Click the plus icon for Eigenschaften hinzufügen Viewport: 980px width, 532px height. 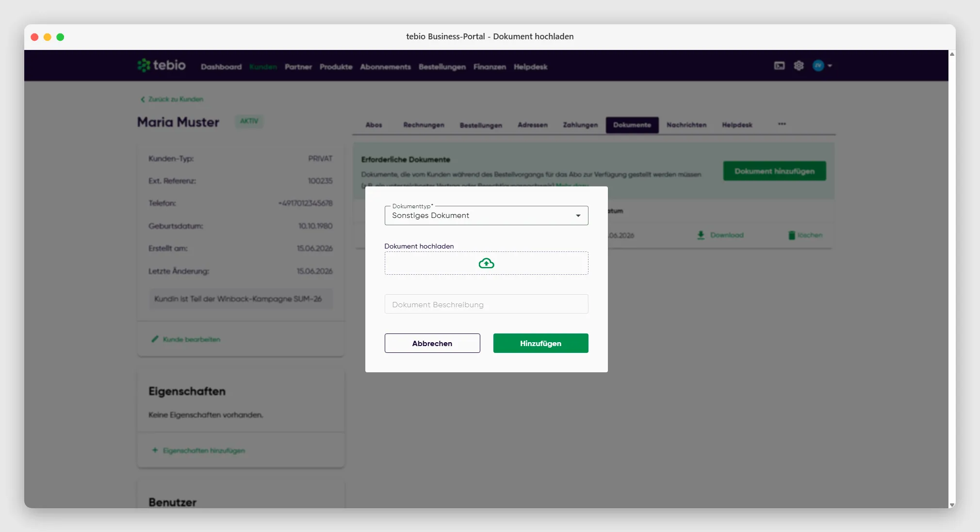[x=155, y=450]
